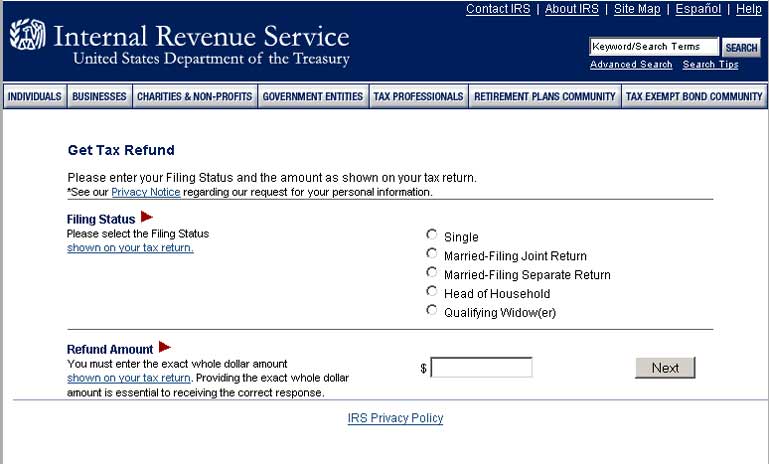Viewport: 769px width, 464px height.
Task: Choose Married-Filing Joint Return option
Action: pos(432,254)
